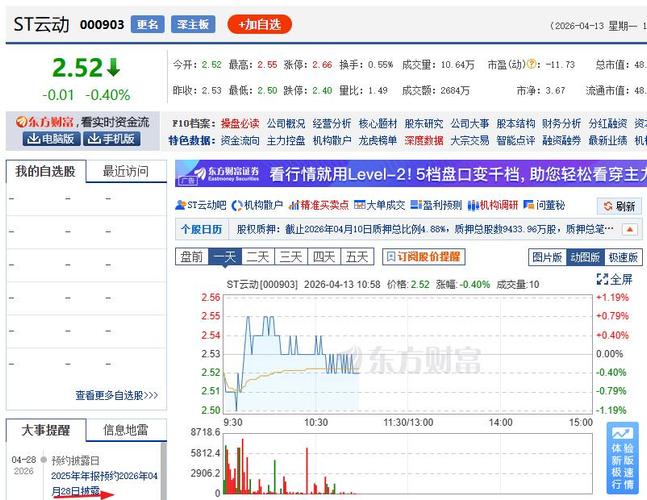This screenshot has width=647, height=500.
Task: Refresh quotes with 刷新 button
Action: click(619, 206)
